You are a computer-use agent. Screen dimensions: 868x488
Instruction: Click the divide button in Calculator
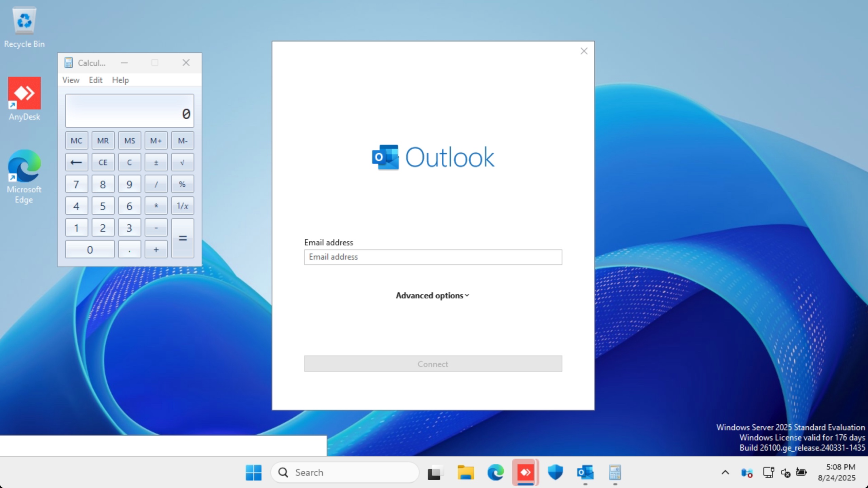tap(156, 184)
